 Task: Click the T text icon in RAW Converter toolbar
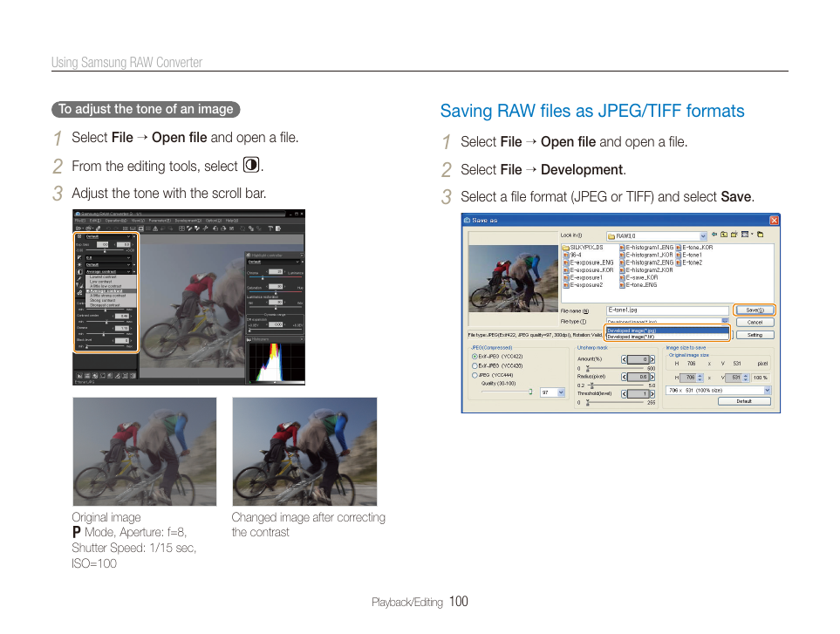pyautogui.click(x=270, y=228)
